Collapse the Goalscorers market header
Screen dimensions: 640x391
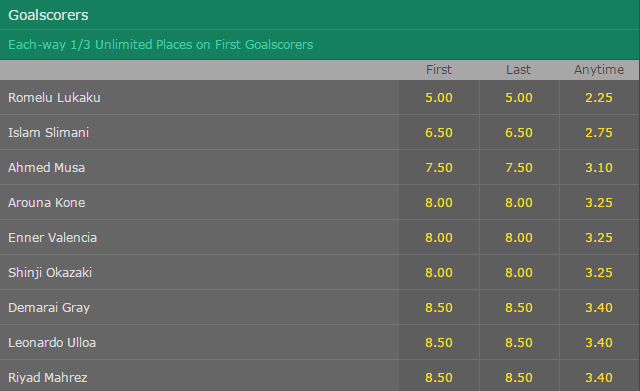(320, 15)
